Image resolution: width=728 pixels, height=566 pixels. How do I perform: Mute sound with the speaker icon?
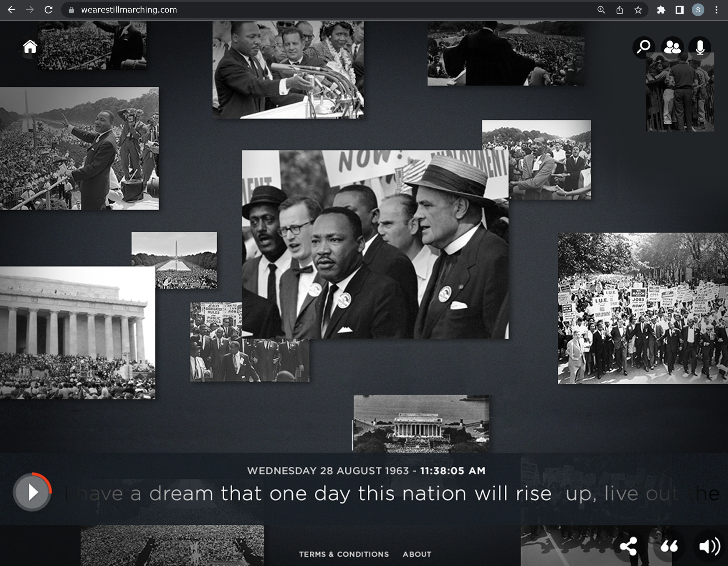pos(709,546)
